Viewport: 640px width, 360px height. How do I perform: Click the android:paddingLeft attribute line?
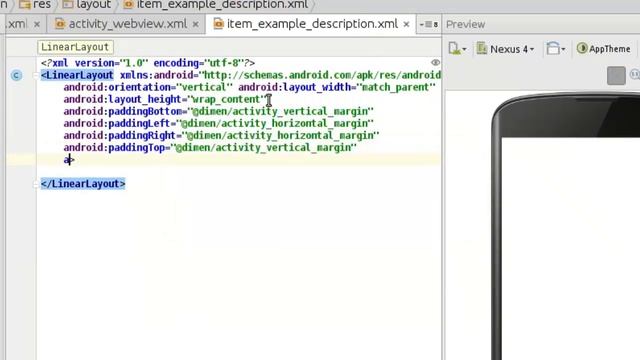tap(218, 123)
